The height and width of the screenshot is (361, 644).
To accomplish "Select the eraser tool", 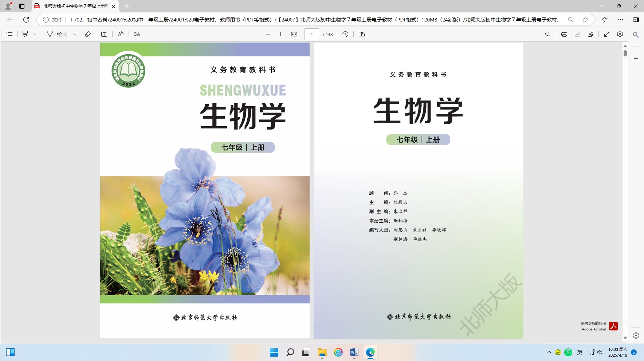I will point(88,34).
